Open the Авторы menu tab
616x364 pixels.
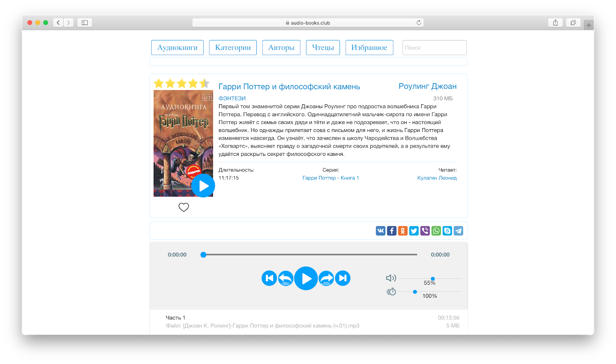click(x=281, y=48)
